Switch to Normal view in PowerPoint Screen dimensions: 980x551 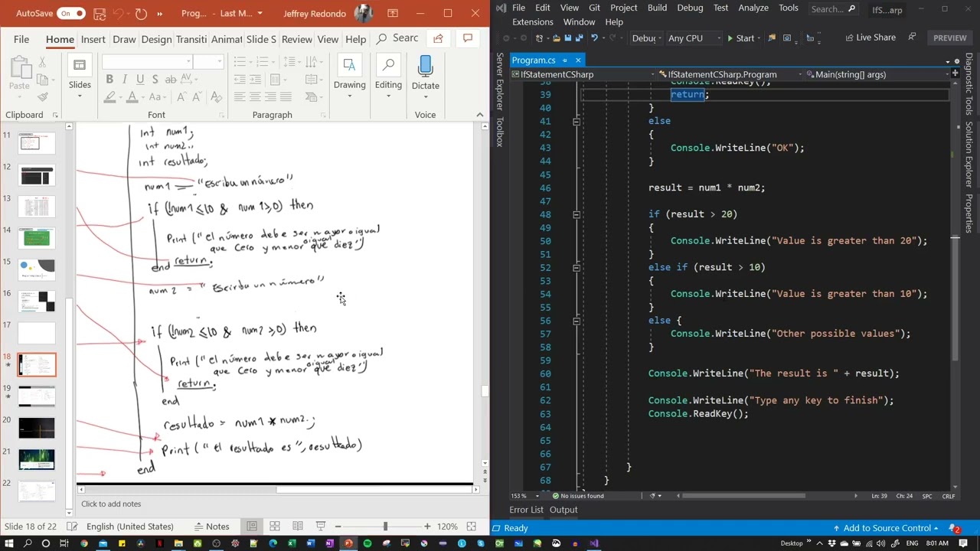[x=252, y=527]
